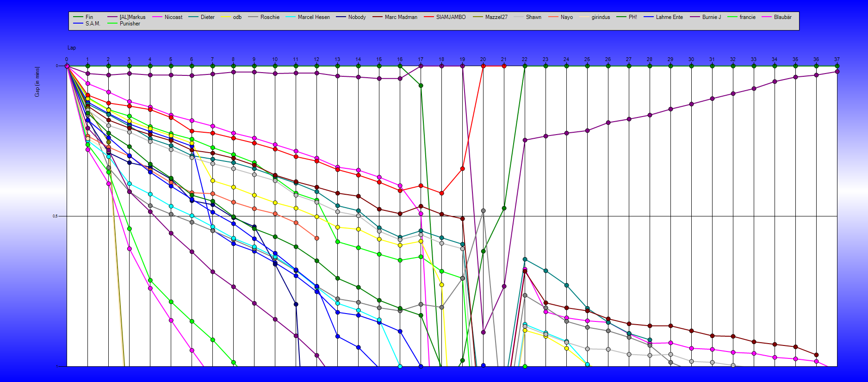Select lap number 9 on the axis
The image size is (868, 382).
[254, 59]
